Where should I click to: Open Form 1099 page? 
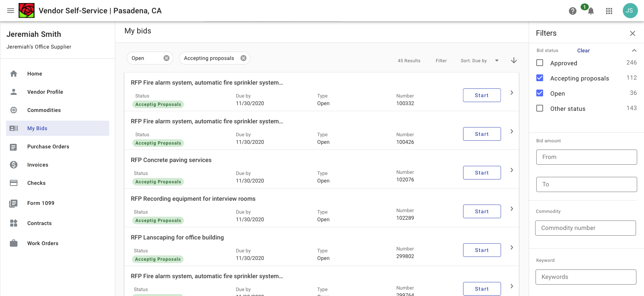pyautogui.click(x=58, y=203)
